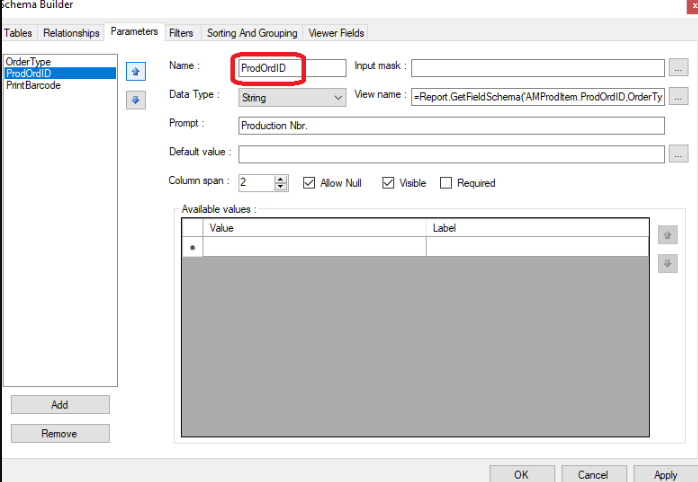Uncheck the Visible checkbox
Image resolution: width=698 pixels, height=482 pixels.
(x=388, y=183)
